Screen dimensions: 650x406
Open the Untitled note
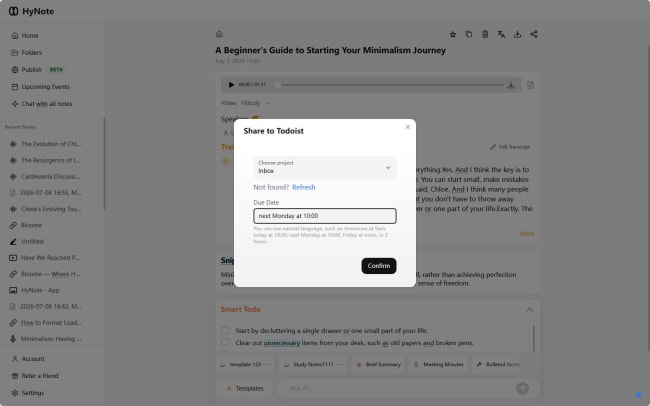pos(27,241)
